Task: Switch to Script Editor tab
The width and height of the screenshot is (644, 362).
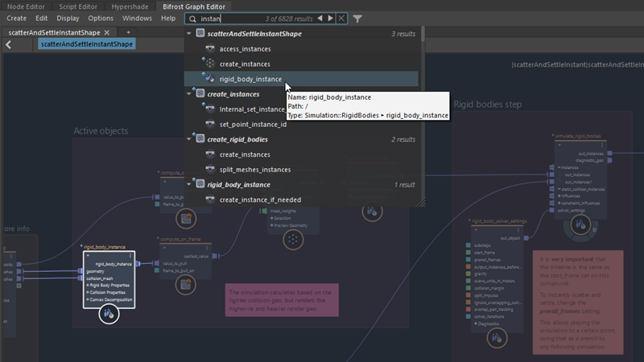Action: click(78, 6)
